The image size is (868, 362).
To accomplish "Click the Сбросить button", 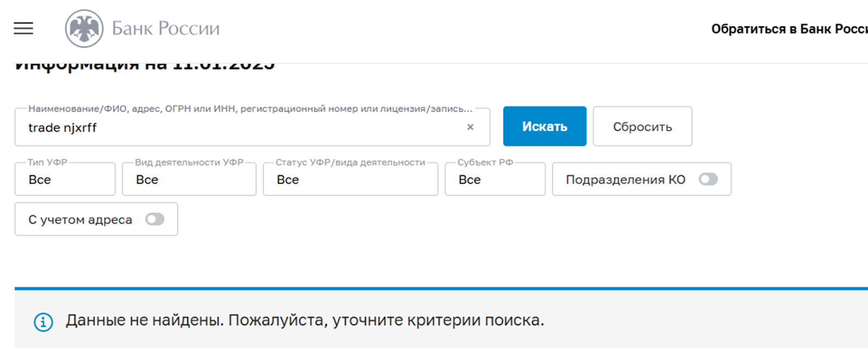I will 642,127.
